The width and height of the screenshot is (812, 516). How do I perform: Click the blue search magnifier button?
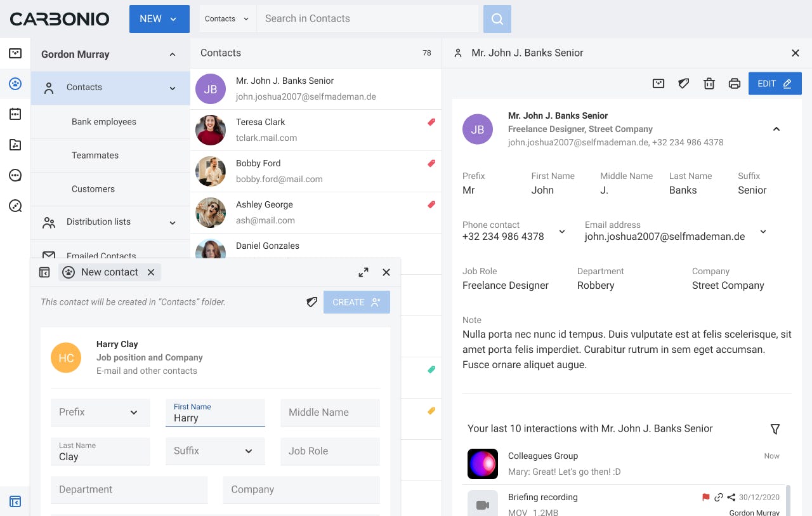pyautogui.click(x=497, y=19)
